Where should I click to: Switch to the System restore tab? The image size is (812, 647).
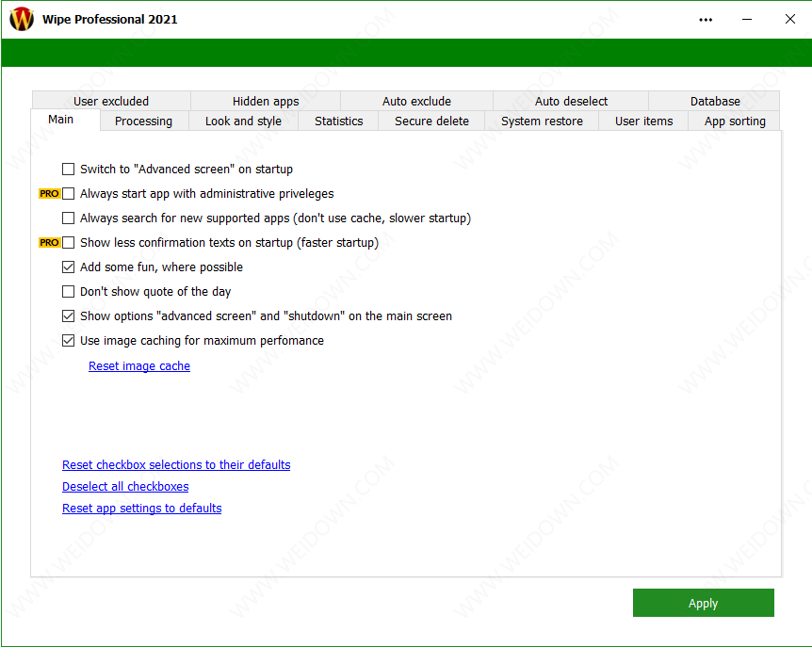pos(542,121)
